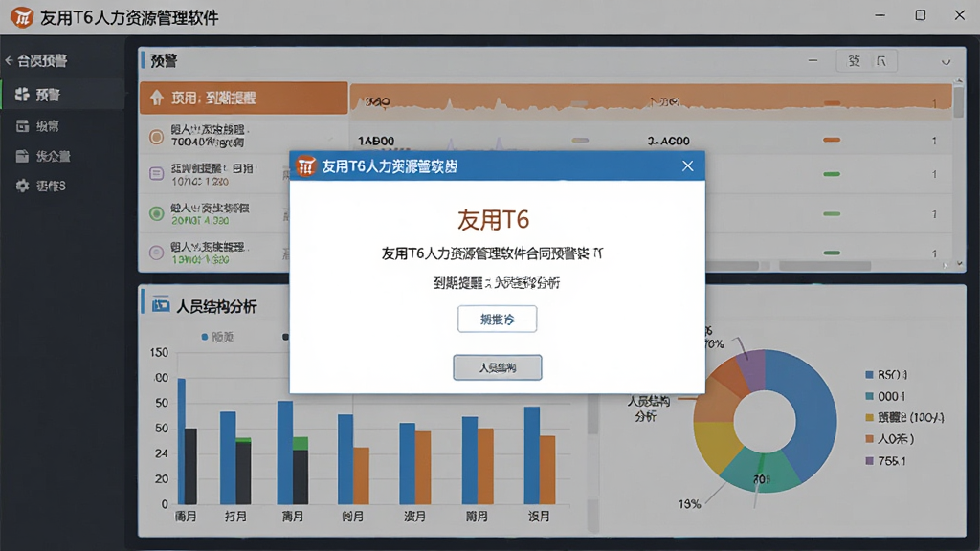This screenshot has width=980, height=551.
Task: Click the vertical scrollbar thumb of the alert list
Action: tap(959, 101)
